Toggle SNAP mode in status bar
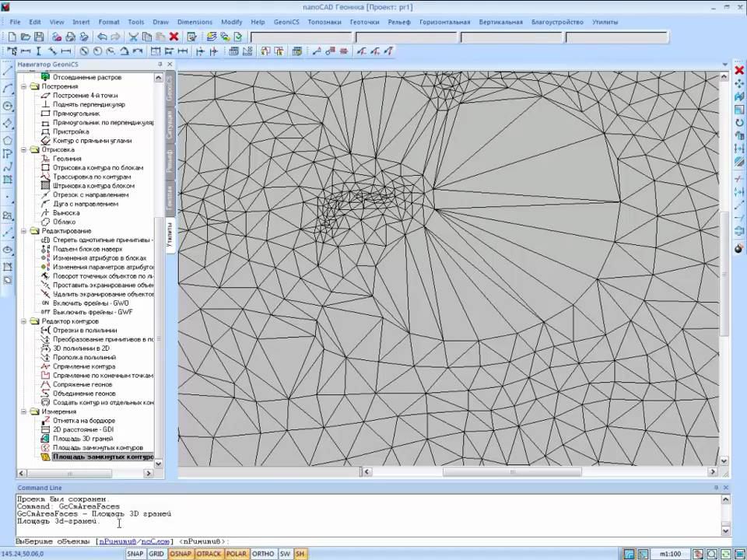The width and height of the screenshot is (747, 560). pyautogui.click(x=135, y=554)
